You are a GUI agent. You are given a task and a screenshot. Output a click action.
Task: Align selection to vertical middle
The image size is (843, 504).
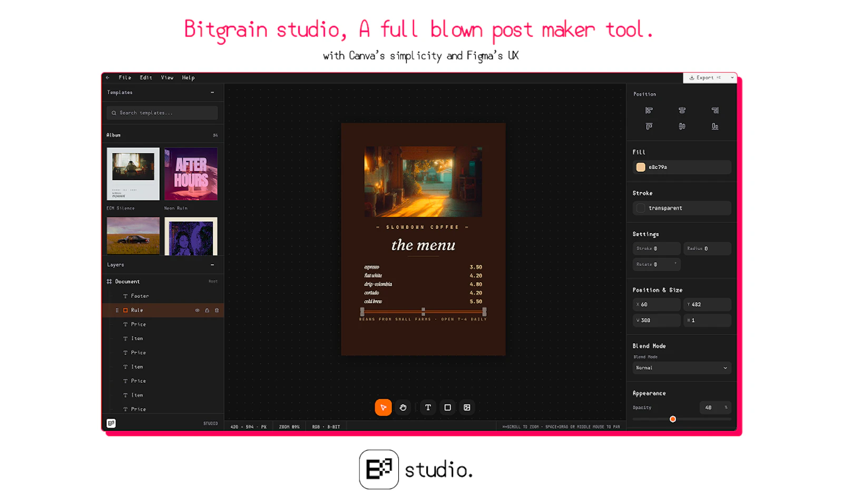[682, 126]
